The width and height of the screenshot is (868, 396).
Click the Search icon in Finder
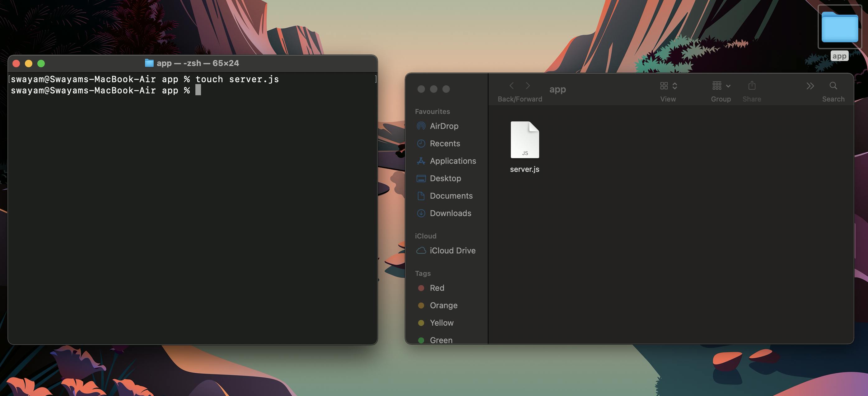[x=834, y=87]
